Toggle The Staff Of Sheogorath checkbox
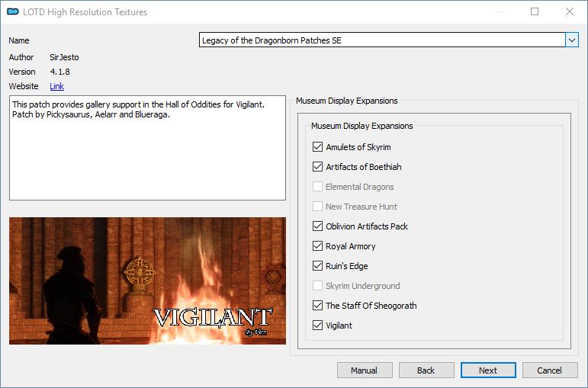Screen dimensions: 588x388 click(317, 306)
